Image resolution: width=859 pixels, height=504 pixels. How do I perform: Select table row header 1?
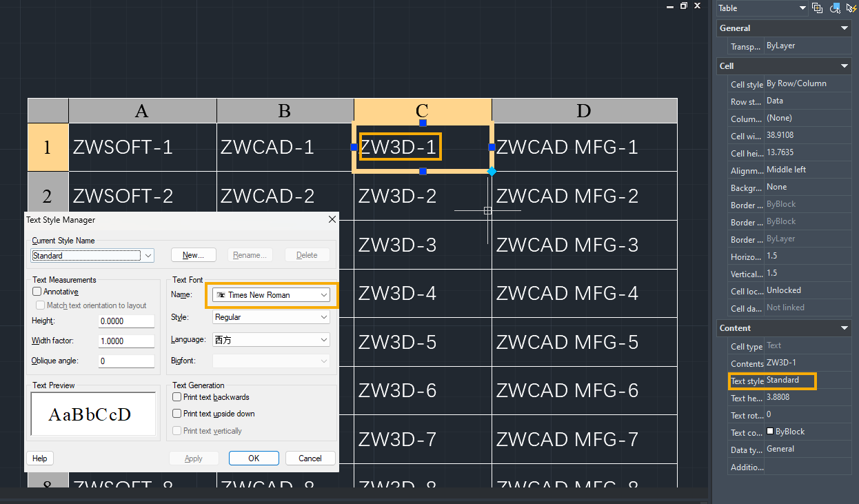[x=48, y=147]
